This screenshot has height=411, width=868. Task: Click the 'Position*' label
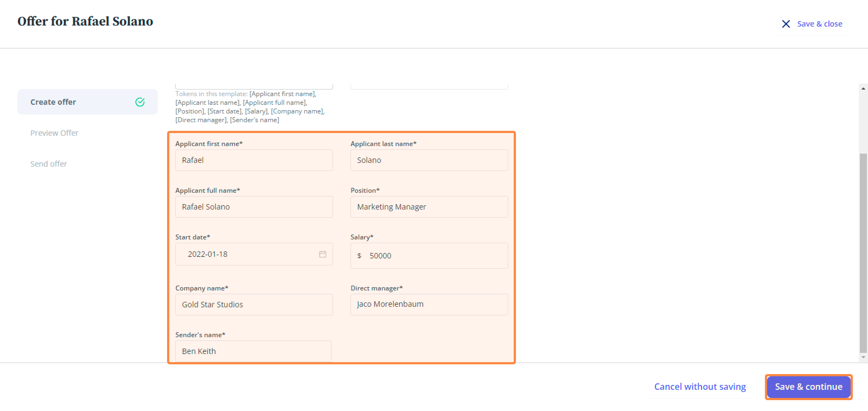[x=365, y=190]
